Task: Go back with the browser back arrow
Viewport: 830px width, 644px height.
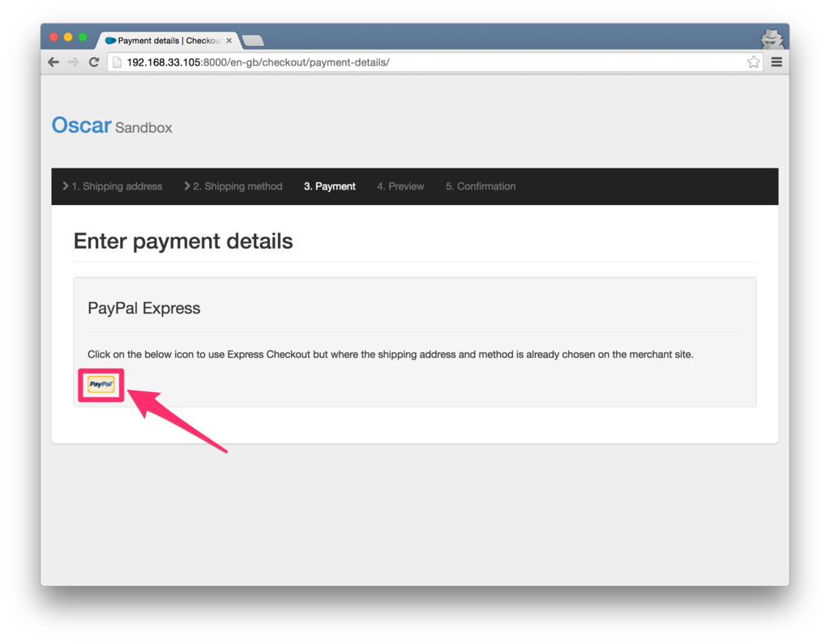Action: point(53,62)
